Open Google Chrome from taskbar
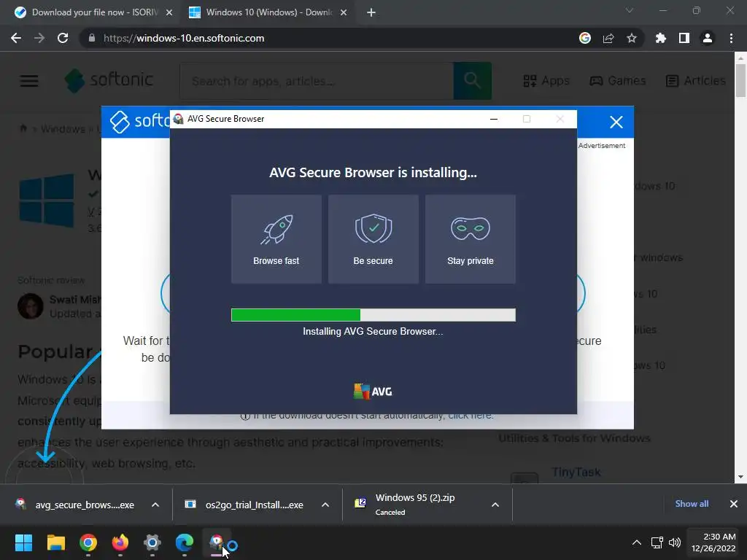The width and height of the screenshot is (747, 560). [x=88, y=542]
